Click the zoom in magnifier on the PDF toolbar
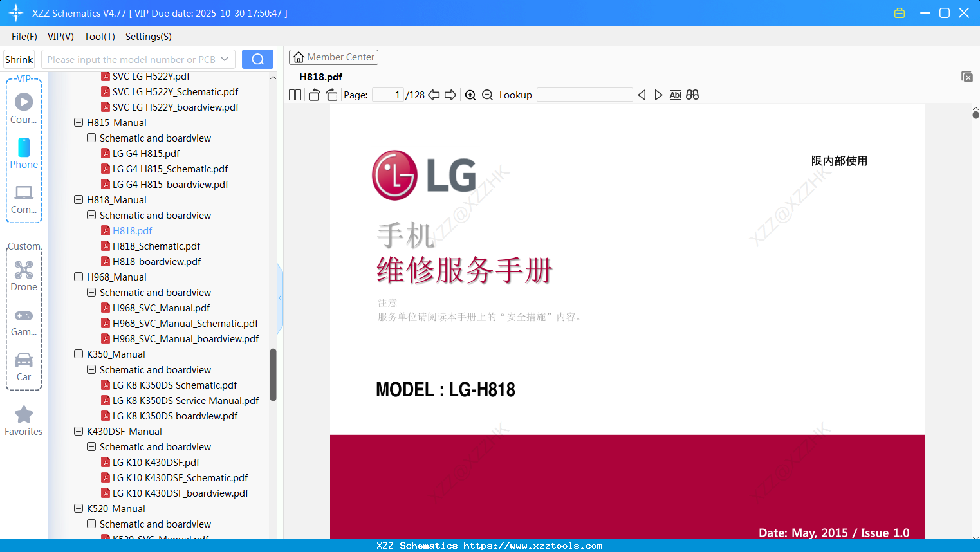 coord(470,95)
